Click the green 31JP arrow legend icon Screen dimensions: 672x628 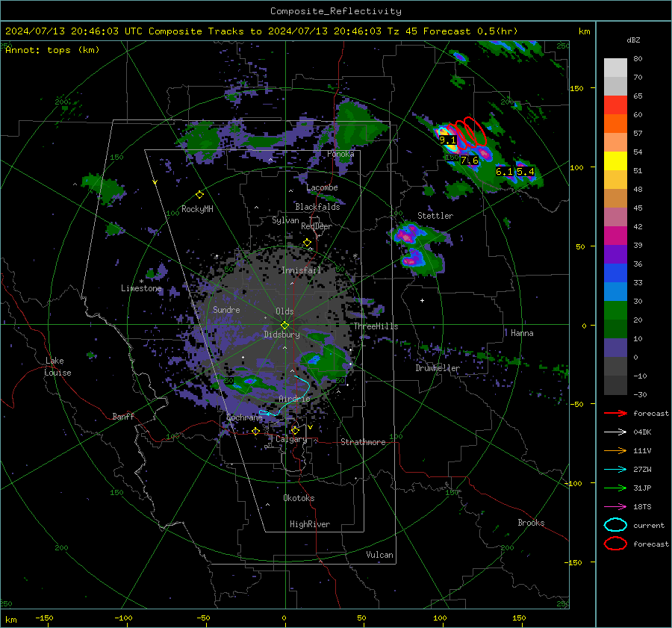[615, 488]
